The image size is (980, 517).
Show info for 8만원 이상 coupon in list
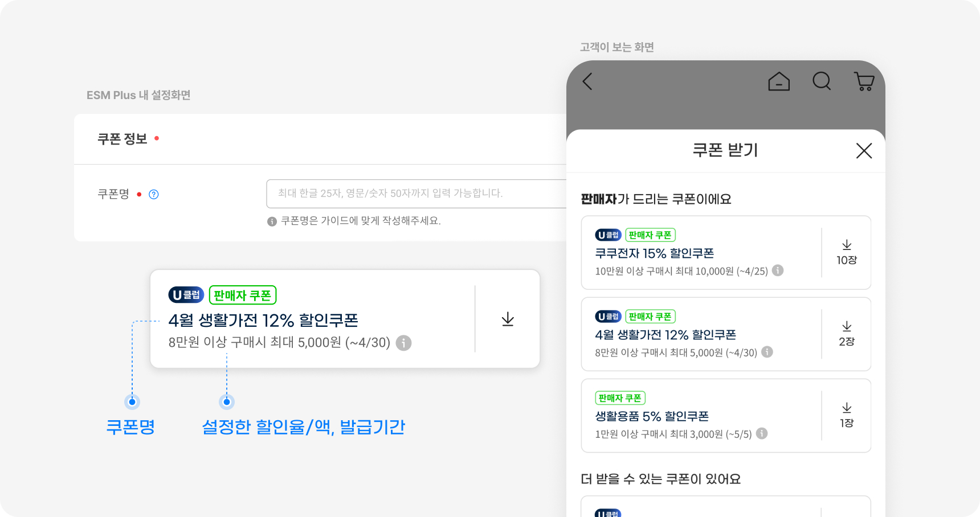pyautogui.click(x=767, y=352)
